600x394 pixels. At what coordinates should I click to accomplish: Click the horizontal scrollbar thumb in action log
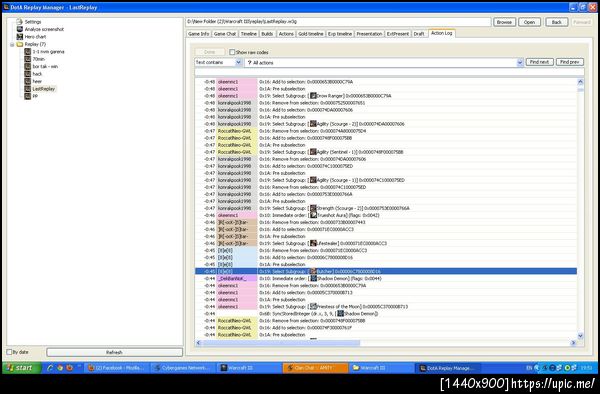281,343
